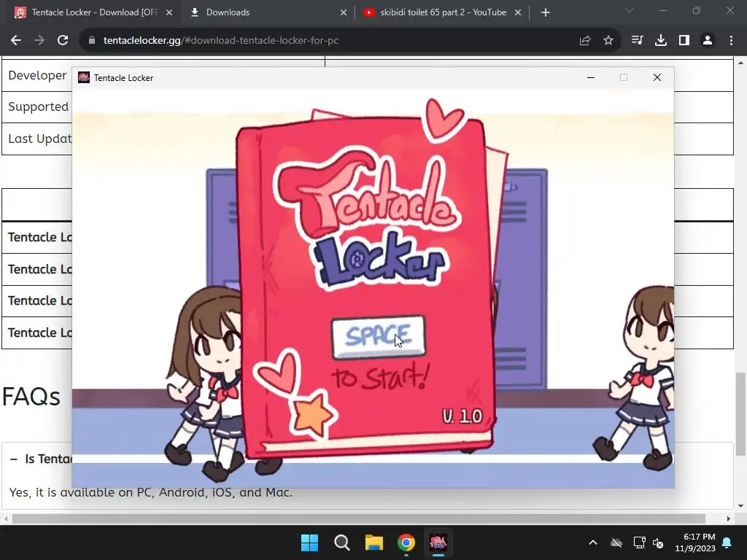
Task: Open the clock and date panel
Action: tap(695, 542)
